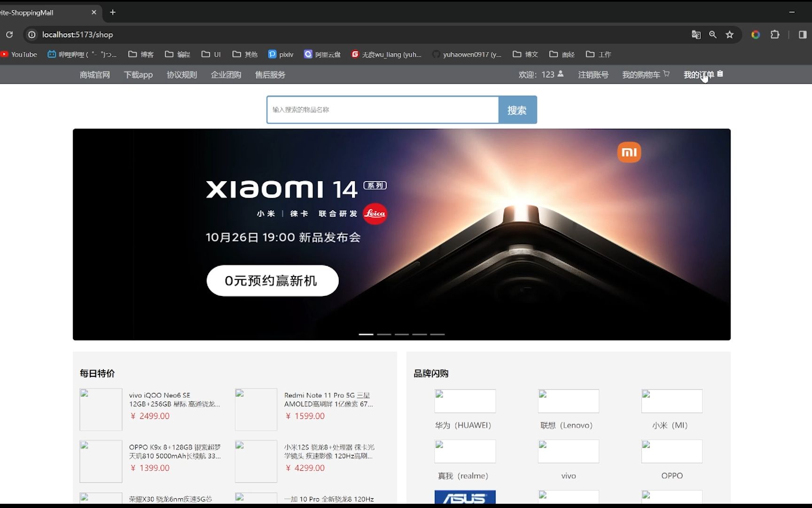
Task: Open 企业团购 in the site nav
Action: click(226, 75)
